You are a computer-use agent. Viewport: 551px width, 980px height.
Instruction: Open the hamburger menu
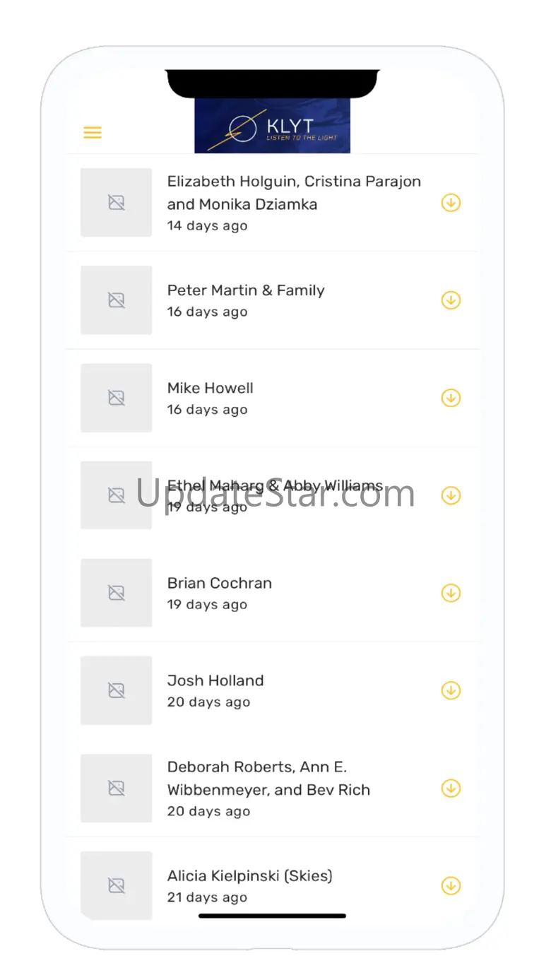(93, 132)
